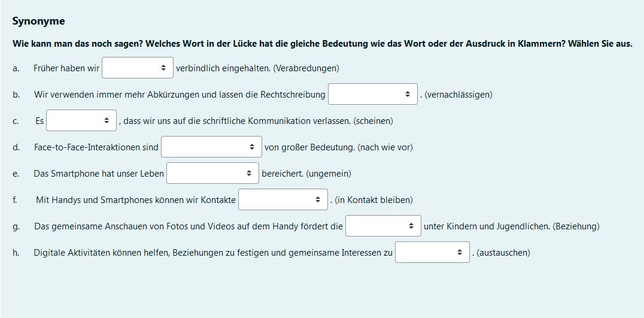Click the 'Synonyme' heading
Screen dimensions: 644x318
[x=38, y=22]
